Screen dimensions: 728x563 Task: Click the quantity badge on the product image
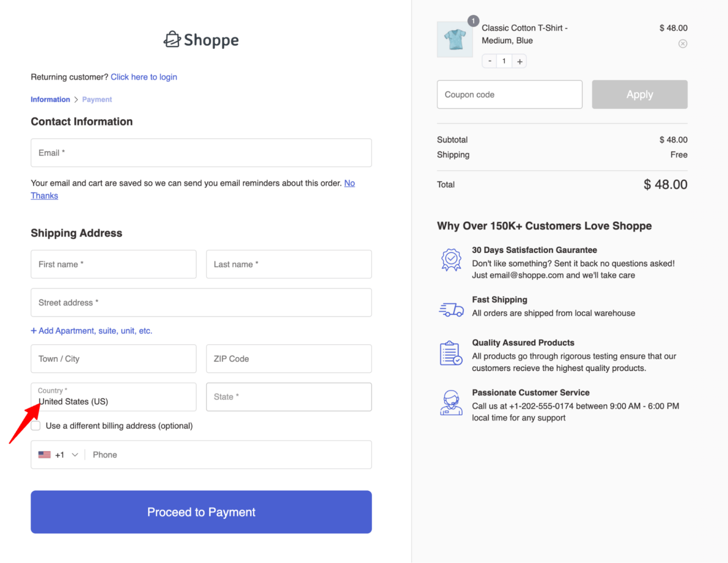tap(473, 21)
